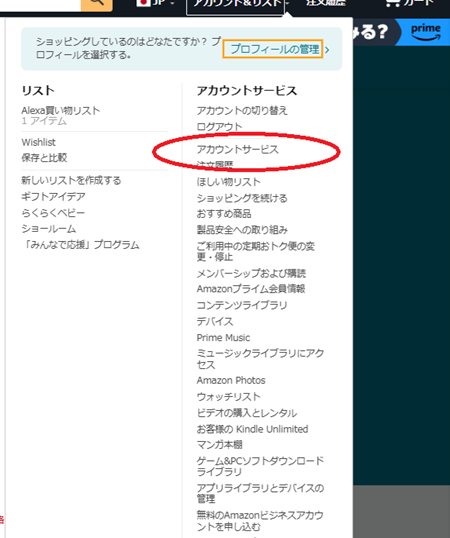The width and height of the screenshot is (450, 538).
Task: Select 新しいリストを作成する
Action: coord(71,180)
